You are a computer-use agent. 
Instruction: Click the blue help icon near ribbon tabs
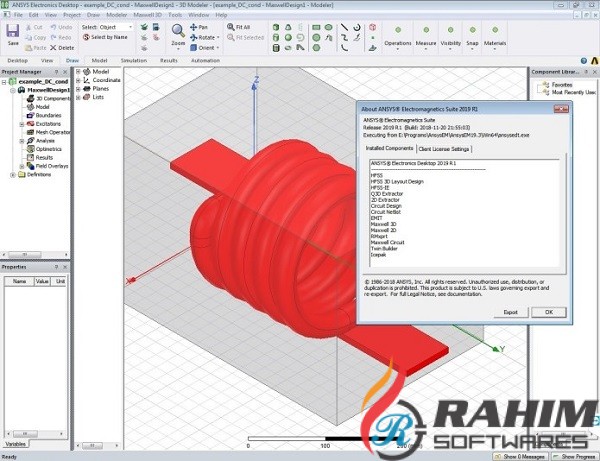pos(584,60)
